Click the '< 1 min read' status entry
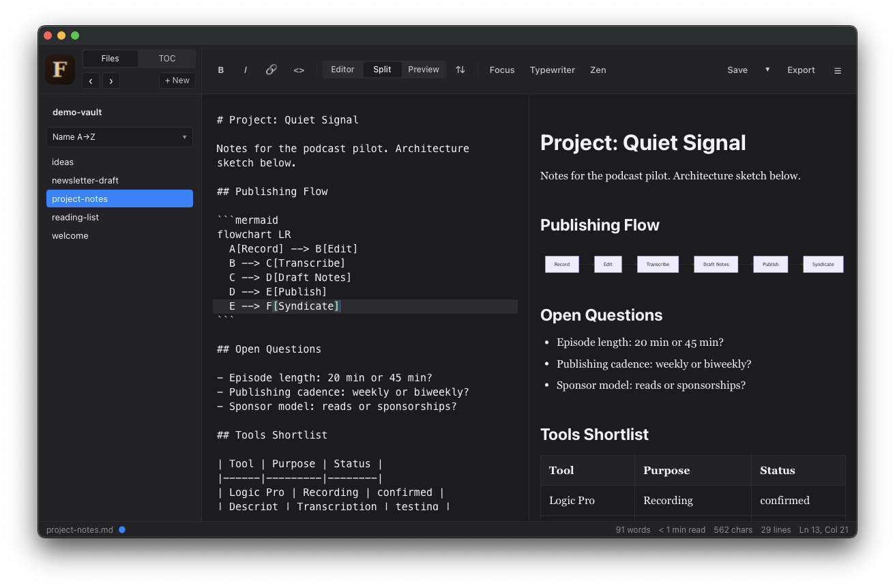The image size is (895, 588). tap(682, 530)
